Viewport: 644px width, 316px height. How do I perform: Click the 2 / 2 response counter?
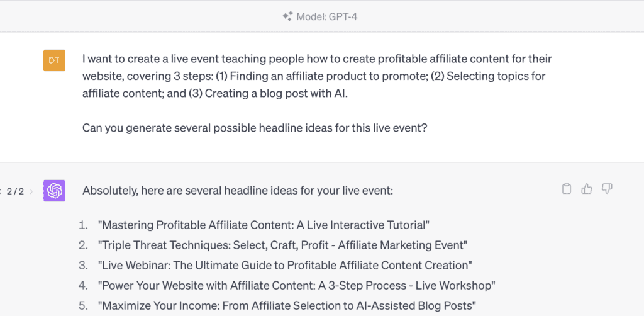click(16, 191)
